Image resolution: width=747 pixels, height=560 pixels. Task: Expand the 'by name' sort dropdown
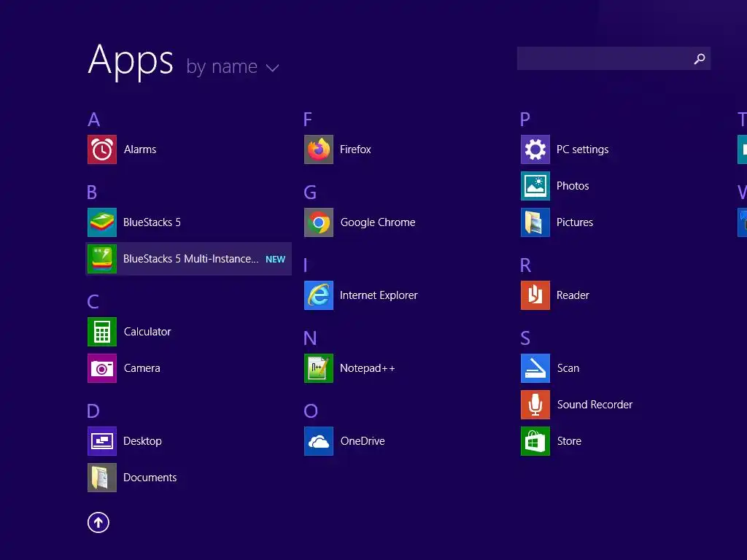[233, 67]
